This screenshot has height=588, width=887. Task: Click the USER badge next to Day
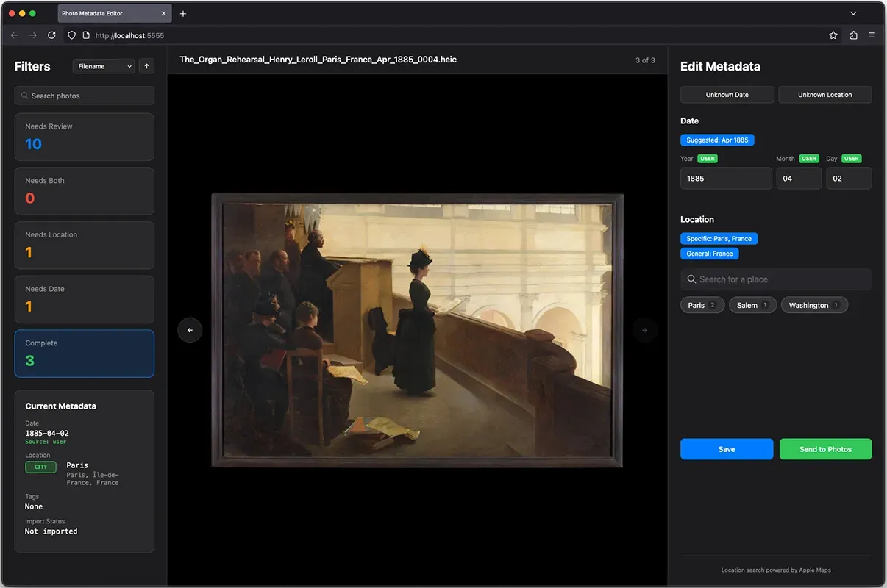(852, 159)
